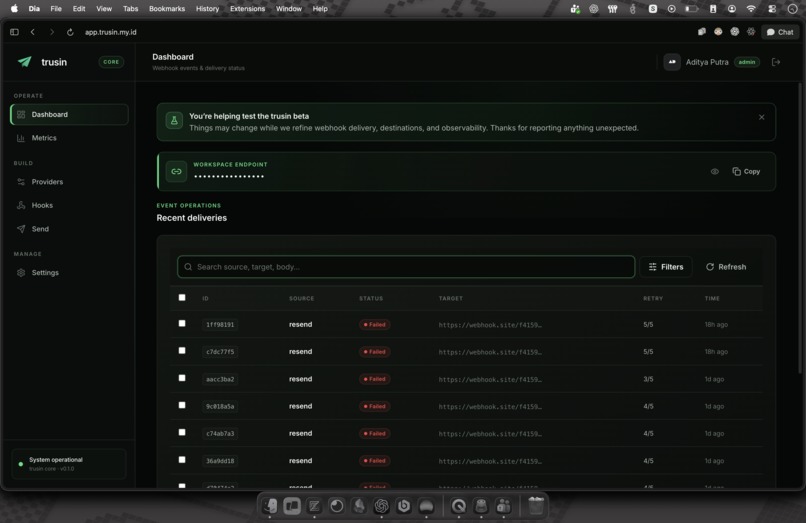Open the Tabs menu
The height and width of the screenshot is (523, 806).
click(131, 9)
